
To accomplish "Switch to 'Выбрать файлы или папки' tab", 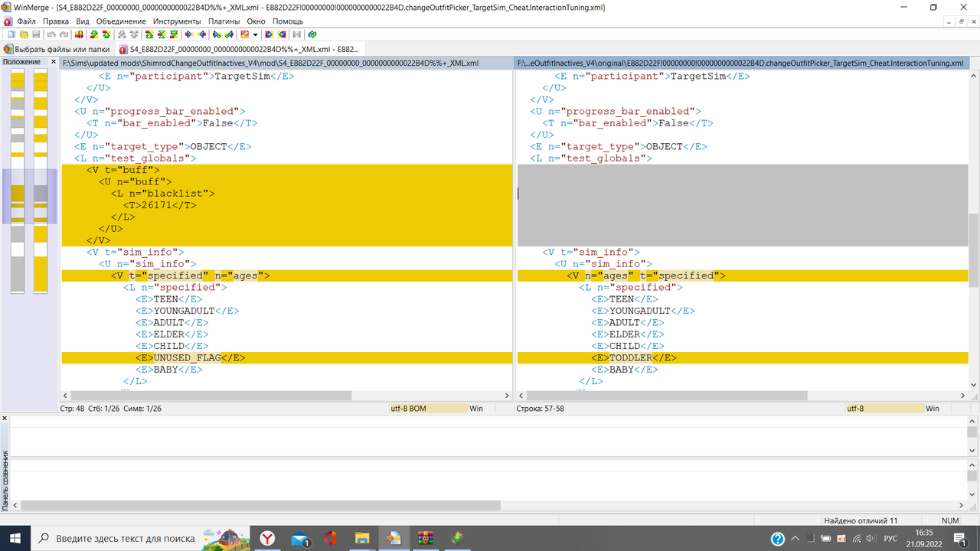I will (57, 49).
